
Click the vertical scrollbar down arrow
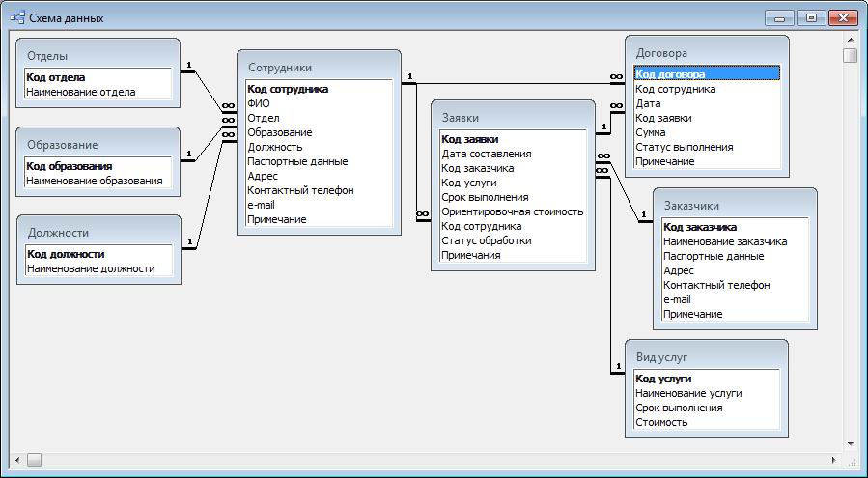(850, 444)
